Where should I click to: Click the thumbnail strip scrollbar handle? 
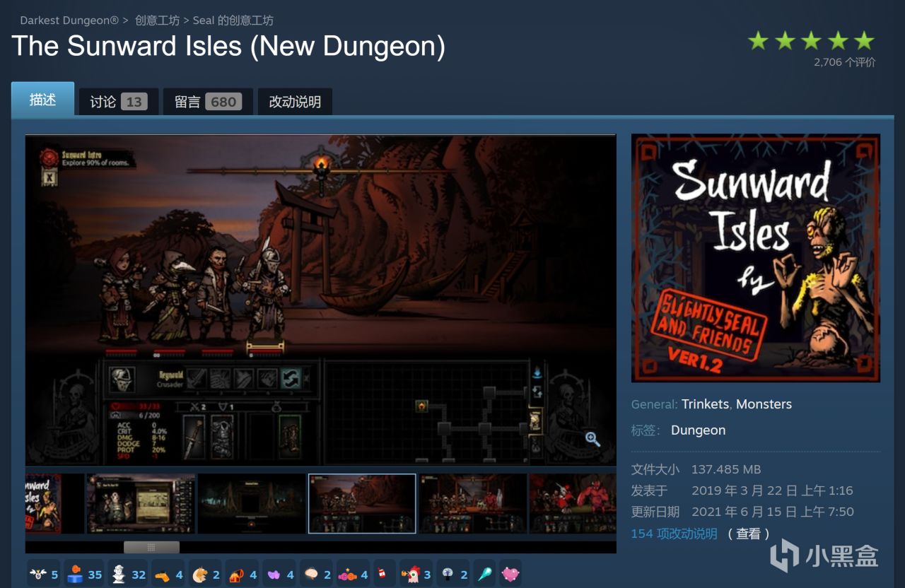[x=151, y=547]
